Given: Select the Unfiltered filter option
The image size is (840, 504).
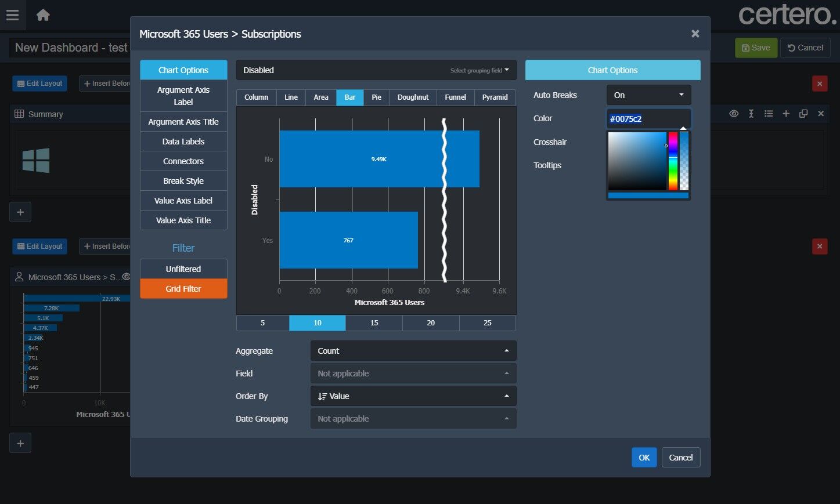Looking at the screenshot, I should 183,269.
